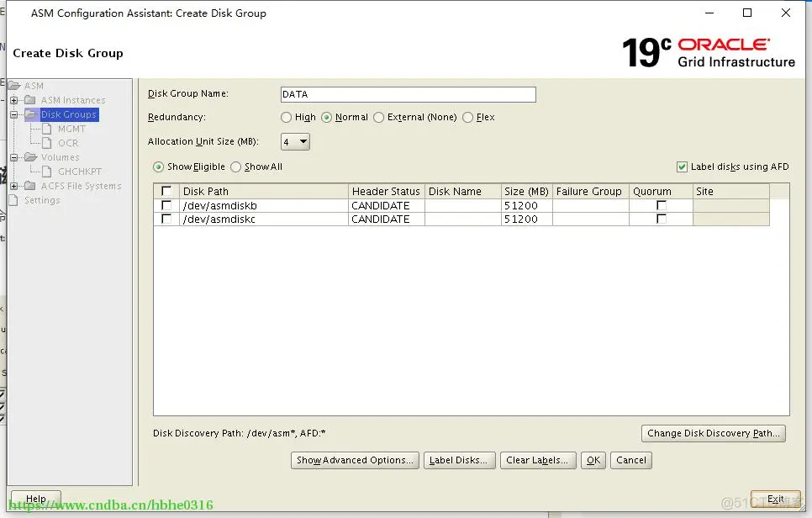812x518 pixels.
Task: Choose Show Eligible disks option
Action: pyautogui.click(x=159, y=166)
